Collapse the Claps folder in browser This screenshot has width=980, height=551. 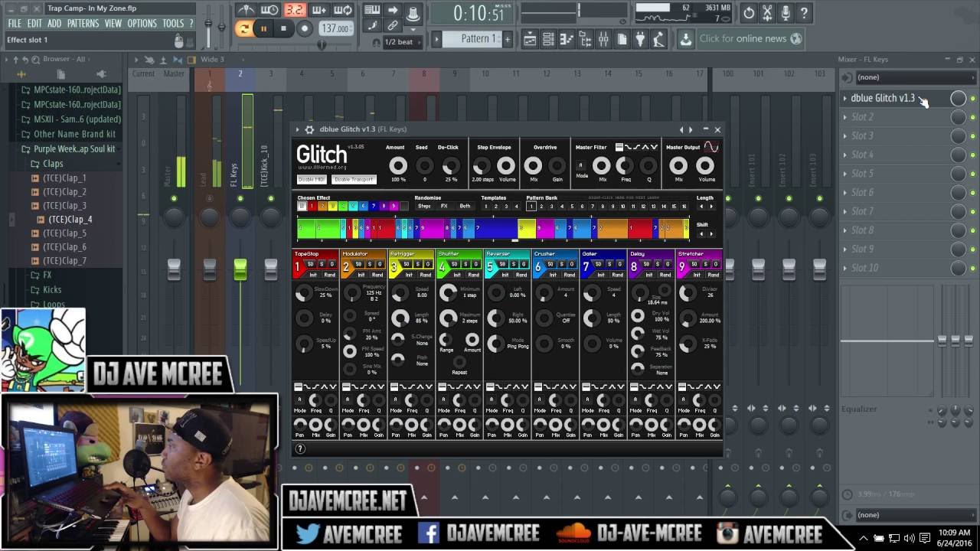tap(53, 164)
